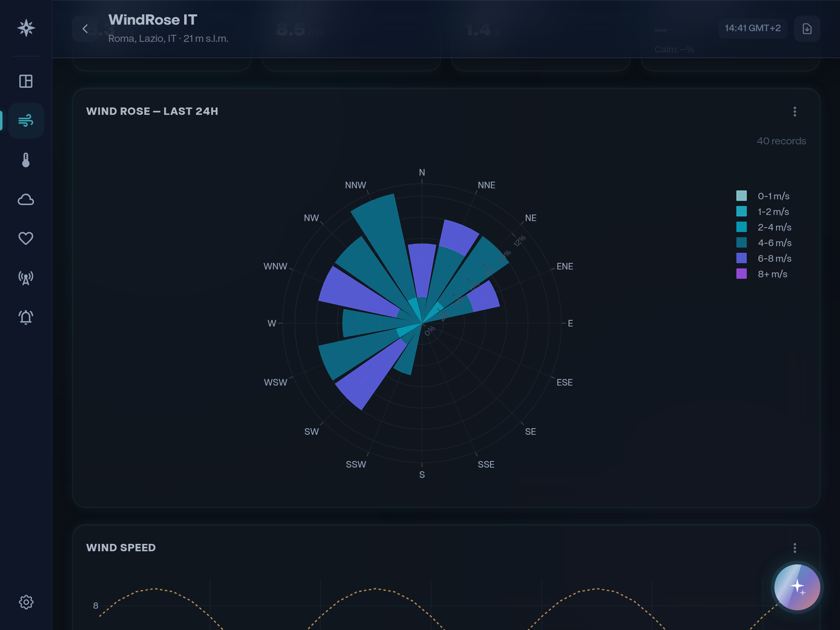Open the alerts bell section
Viewport: 840px width, 630px height.
point(26,317)
